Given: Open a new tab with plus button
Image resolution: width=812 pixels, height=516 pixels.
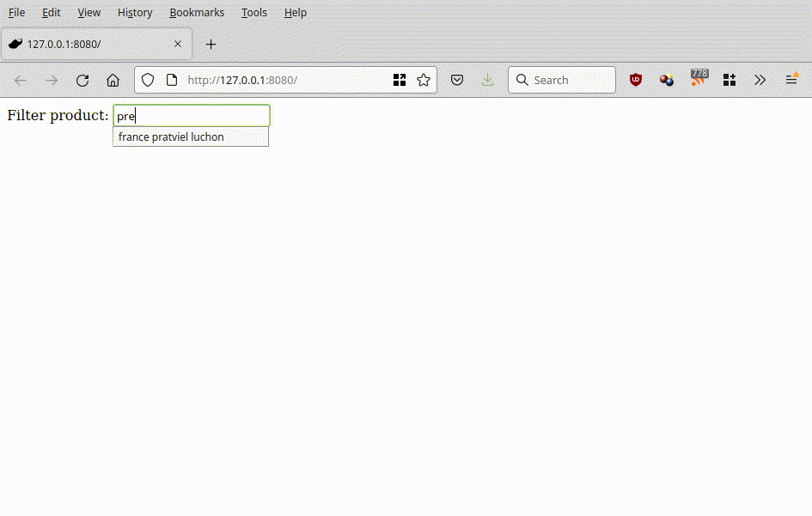Looking at the screenshot, I should pos(211,44).
